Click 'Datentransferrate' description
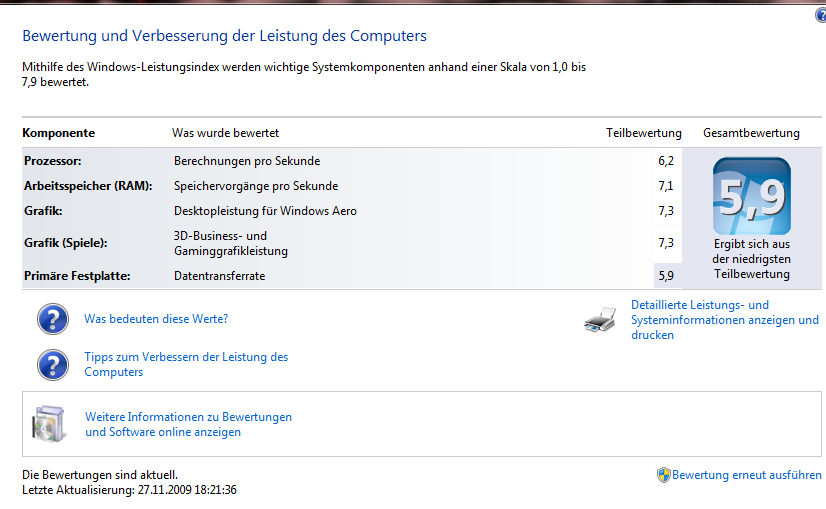The image size is (826, 509). click(219, 276)
